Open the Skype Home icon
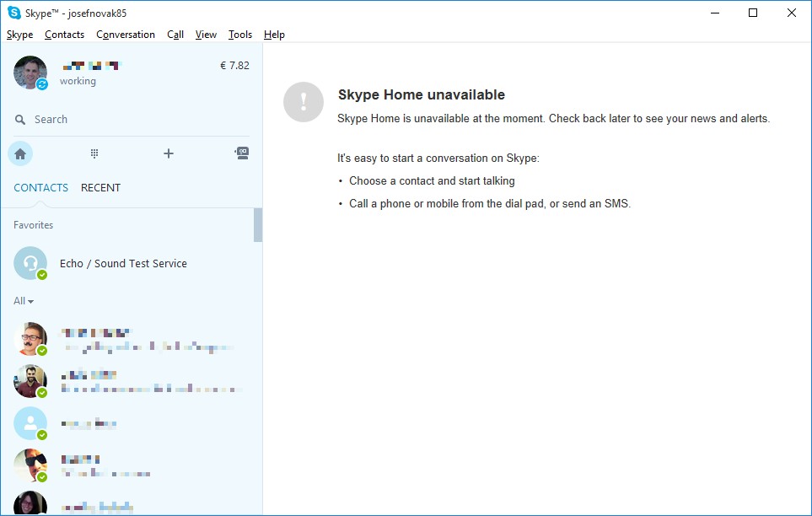This screenshot has height=516, width=812. (x=20, y=153)
